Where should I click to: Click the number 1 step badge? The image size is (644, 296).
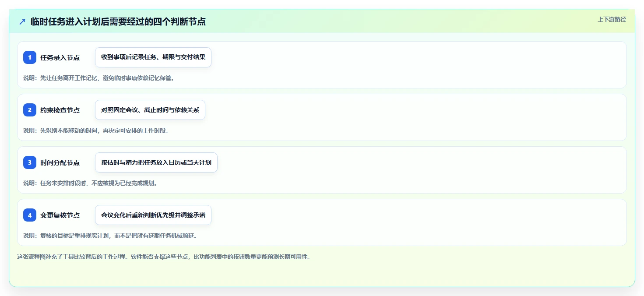[x=30, y=57]
